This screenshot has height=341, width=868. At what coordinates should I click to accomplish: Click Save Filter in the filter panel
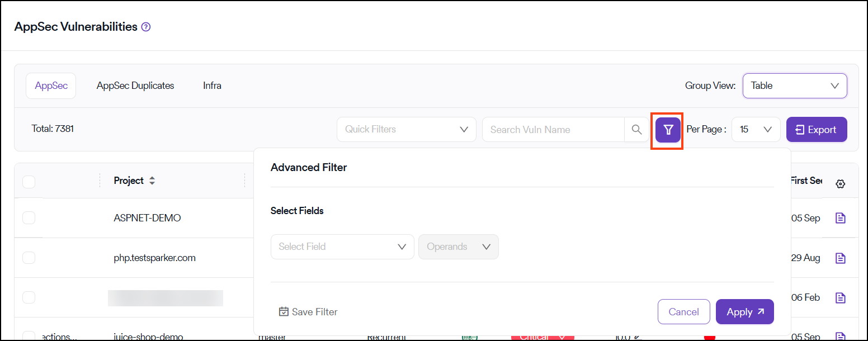[308, 312]
